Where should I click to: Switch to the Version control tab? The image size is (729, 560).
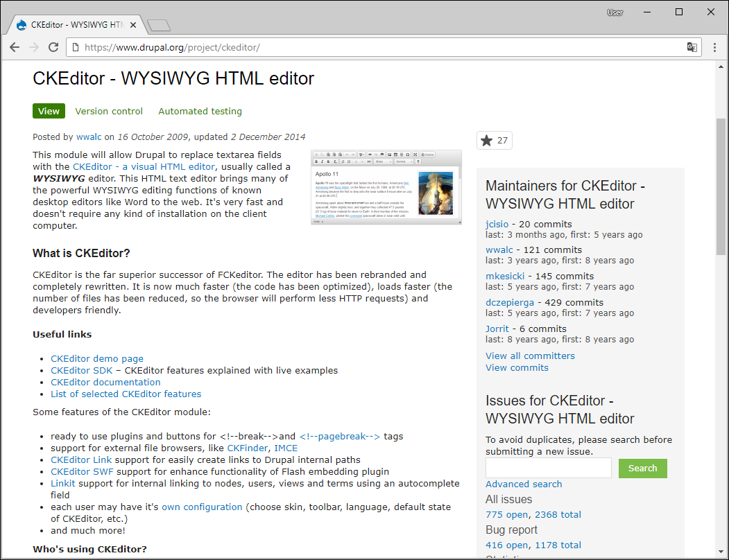pyautogui.click(x=109, y=111)
